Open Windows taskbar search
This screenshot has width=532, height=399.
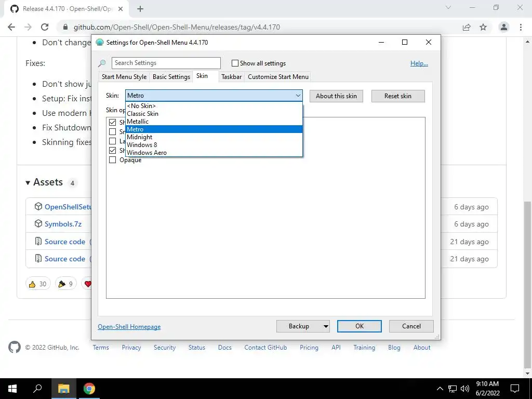tap(37, 389)
